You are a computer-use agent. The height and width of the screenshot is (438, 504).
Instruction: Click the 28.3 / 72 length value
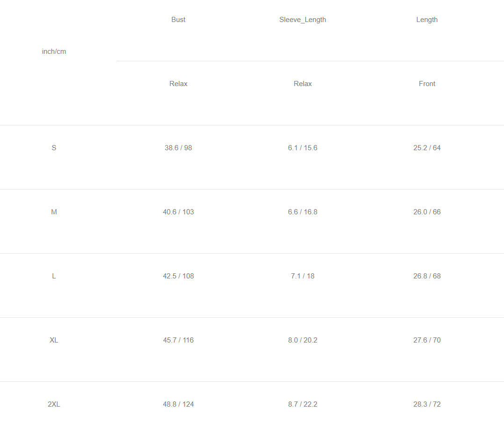click(427, 404)
